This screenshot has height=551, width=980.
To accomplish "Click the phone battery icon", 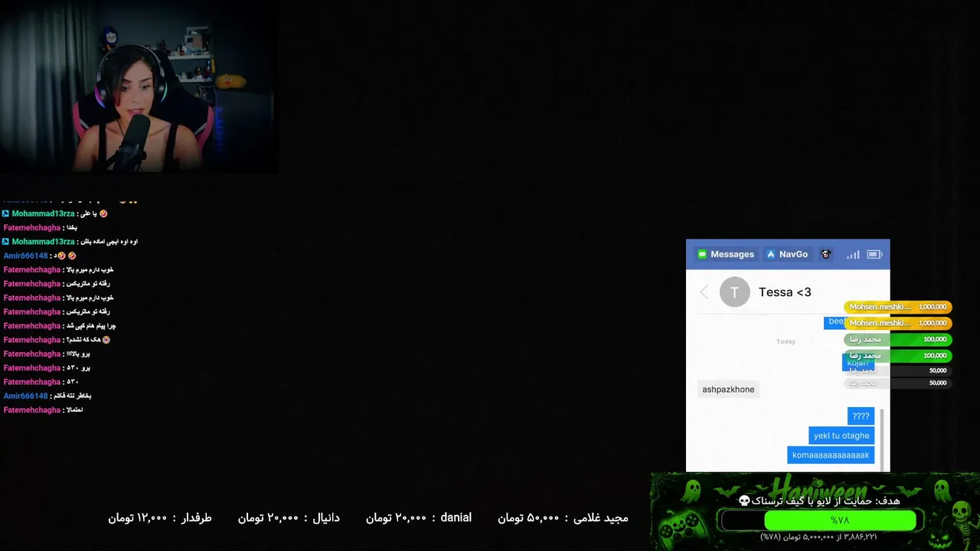I will pos(874,254).
